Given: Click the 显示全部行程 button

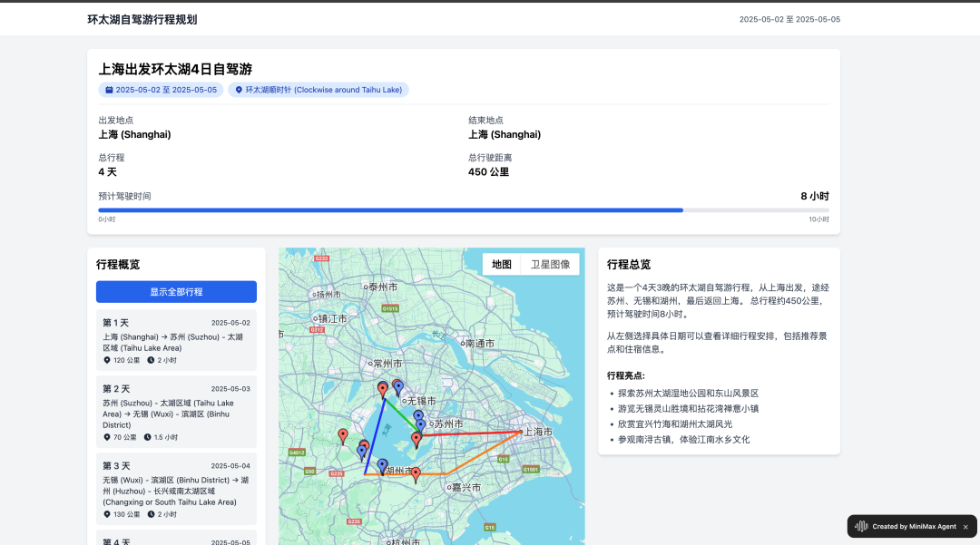Looking at the screenshot, I should [176, 292].
